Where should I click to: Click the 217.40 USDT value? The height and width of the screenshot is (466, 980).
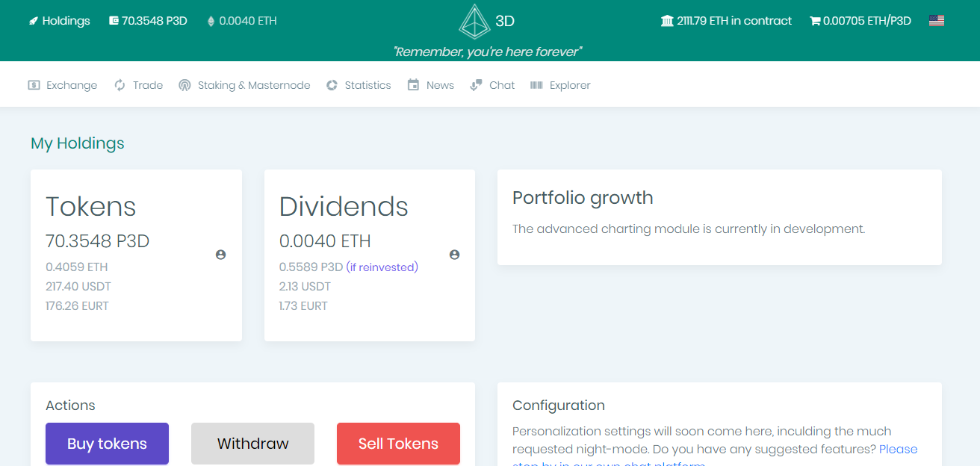pos(78,286)
